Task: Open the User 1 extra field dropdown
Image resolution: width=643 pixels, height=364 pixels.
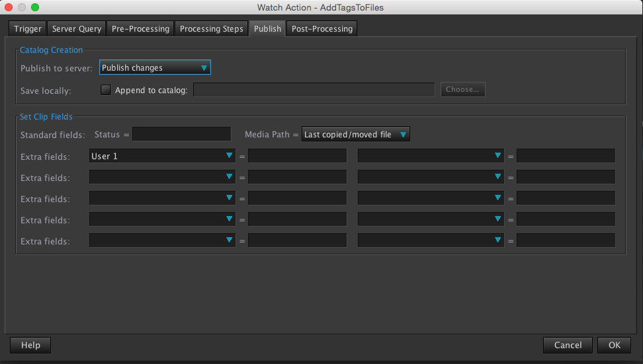Action: pyautogui.click(x=162, y=157)
